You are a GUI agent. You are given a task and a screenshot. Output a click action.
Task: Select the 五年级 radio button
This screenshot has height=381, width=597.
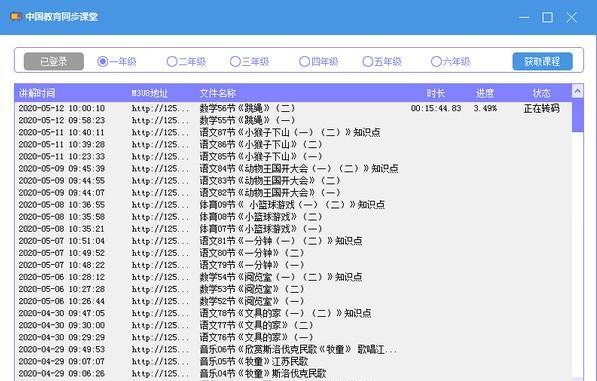382,61
